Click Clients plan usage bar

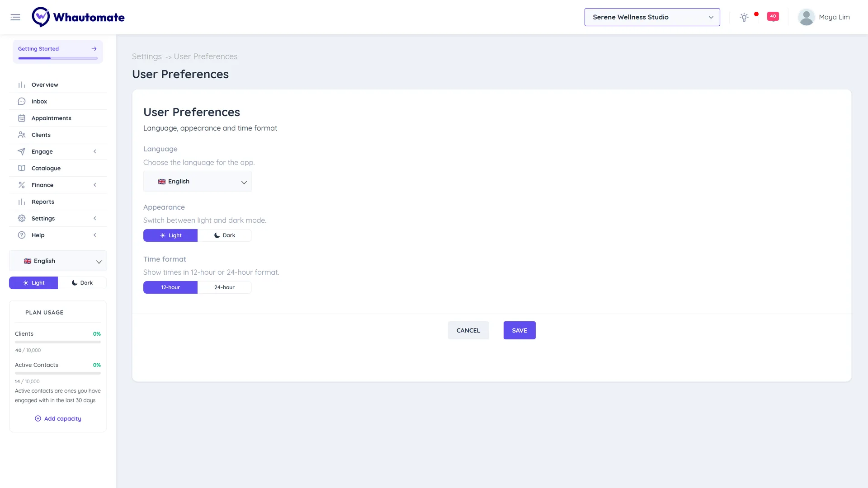pos(58,342)
